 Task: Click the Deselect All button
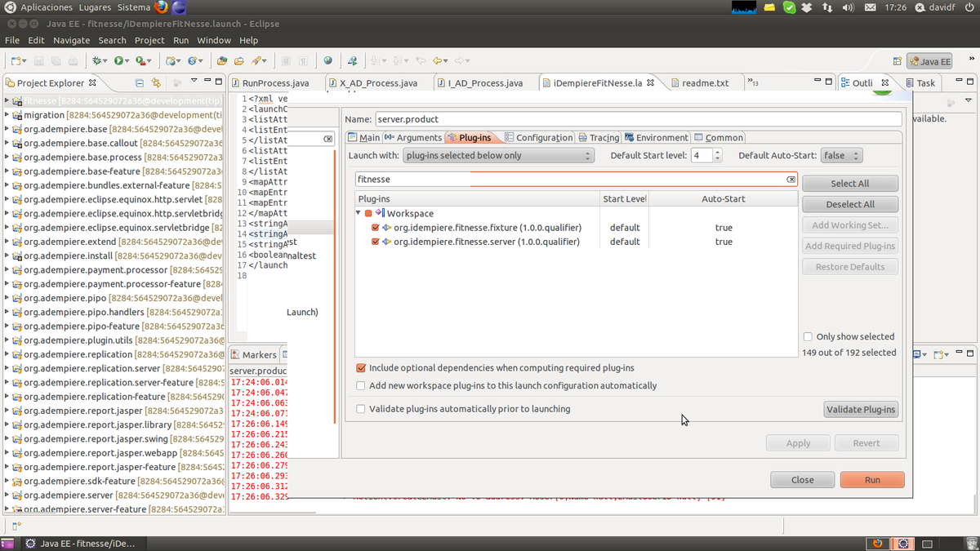pos(849,204)
